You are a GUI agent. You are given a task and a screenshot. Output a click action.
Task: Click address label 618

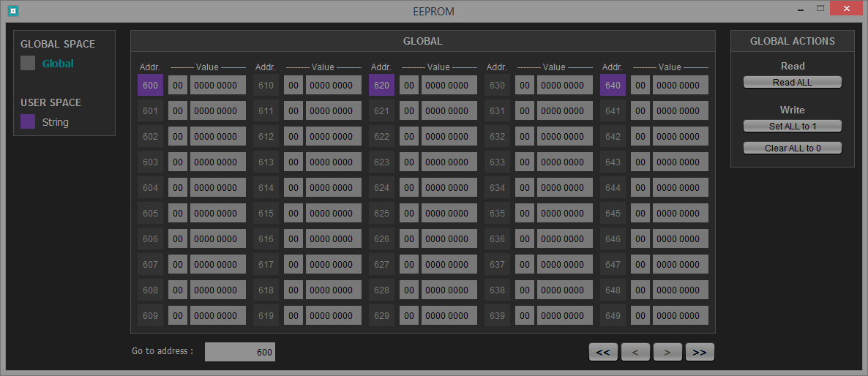266,290
